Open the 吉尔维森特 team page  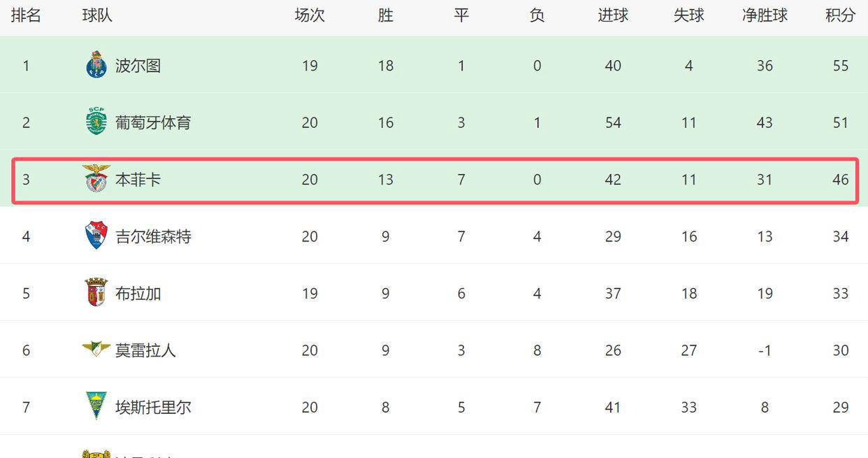[153, 236]
